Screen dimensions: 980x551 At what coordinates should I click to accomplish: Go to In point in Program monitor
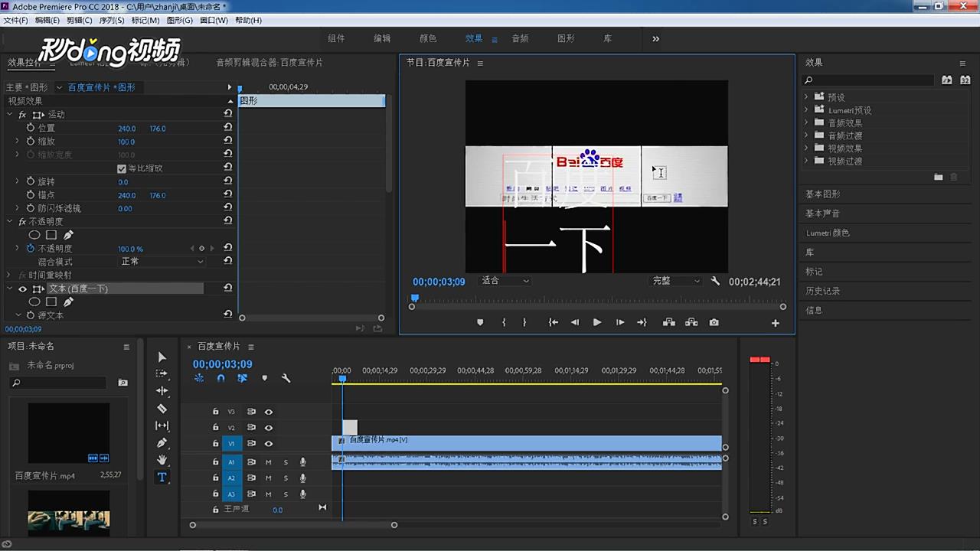(553, 322)
